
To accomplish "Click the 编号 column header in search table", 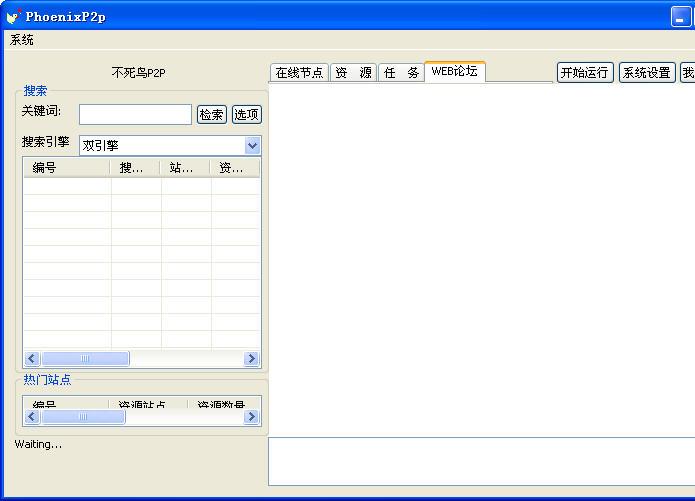I will coord(66,168).
